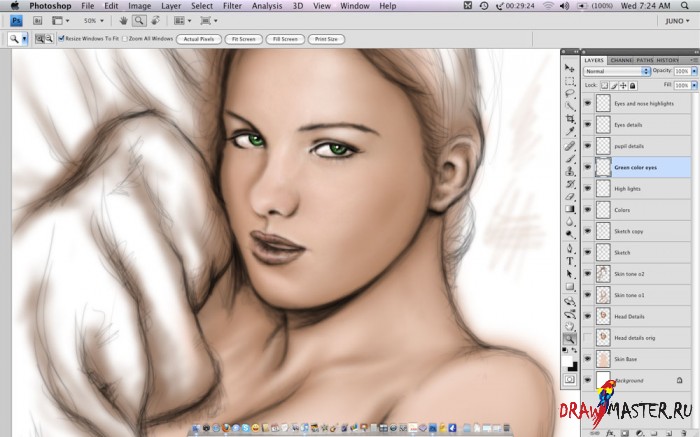Select the Path Selection tool
This screenshot has width=700, height=437.
(570, 274)
